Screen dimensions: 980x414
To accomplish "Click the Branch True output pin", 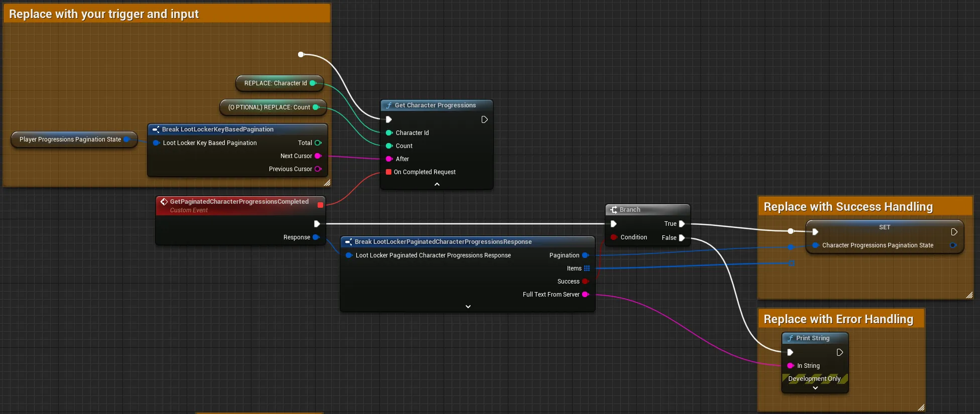I will tap(682, 224).
